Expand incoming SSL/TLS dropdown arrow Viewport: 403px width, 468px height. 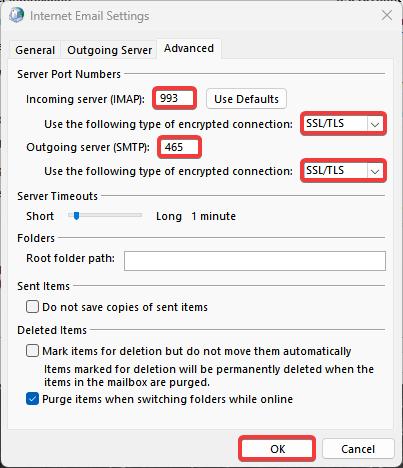(x=375, y=124)
